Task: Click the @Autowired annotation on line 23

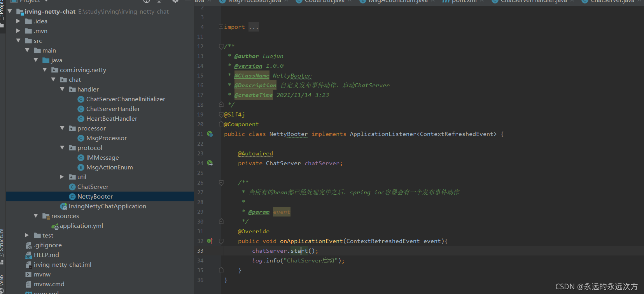Action: pyautogui.click(x=255, y=153)
